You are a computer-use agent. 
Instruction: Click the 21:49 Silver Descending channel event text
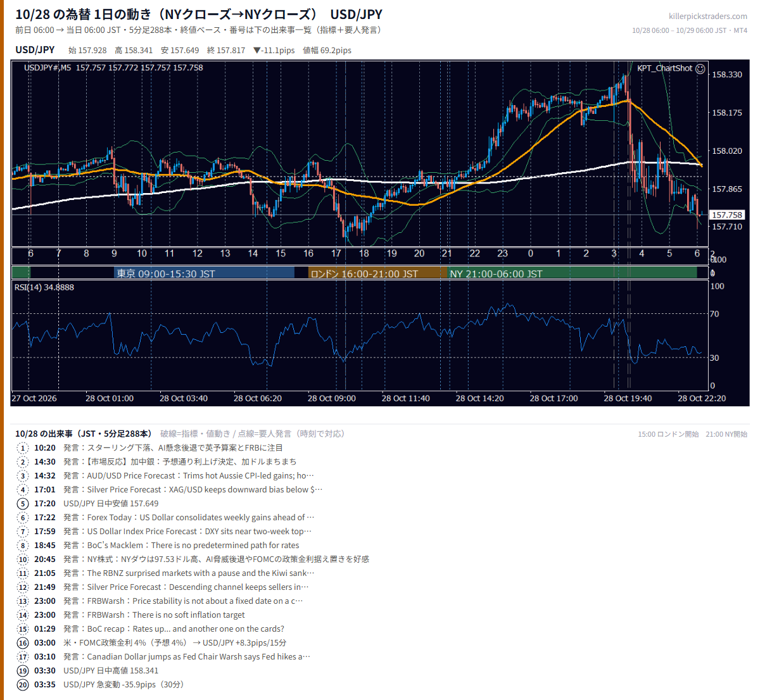tap(186, 587)
